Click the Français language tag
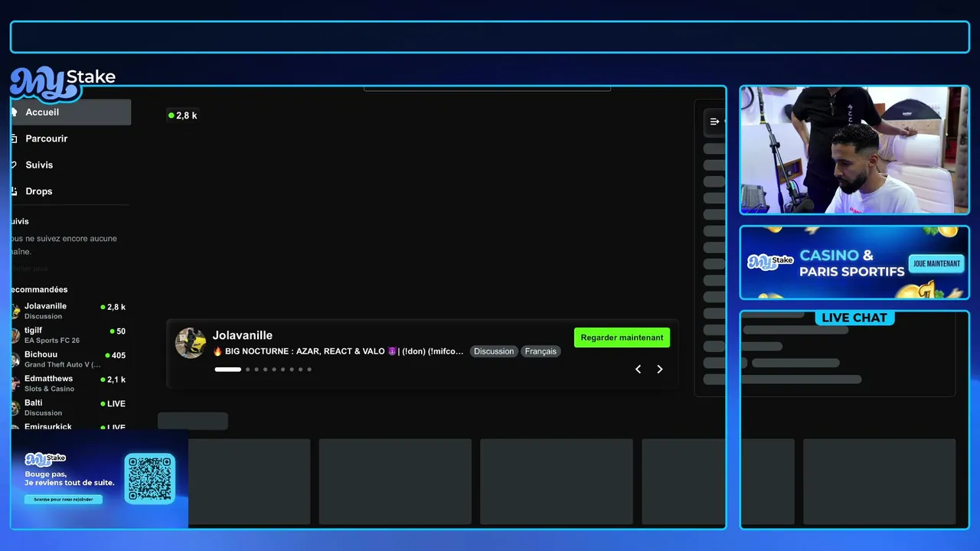The width and height of the screenshot is (980, 551). 541,351
